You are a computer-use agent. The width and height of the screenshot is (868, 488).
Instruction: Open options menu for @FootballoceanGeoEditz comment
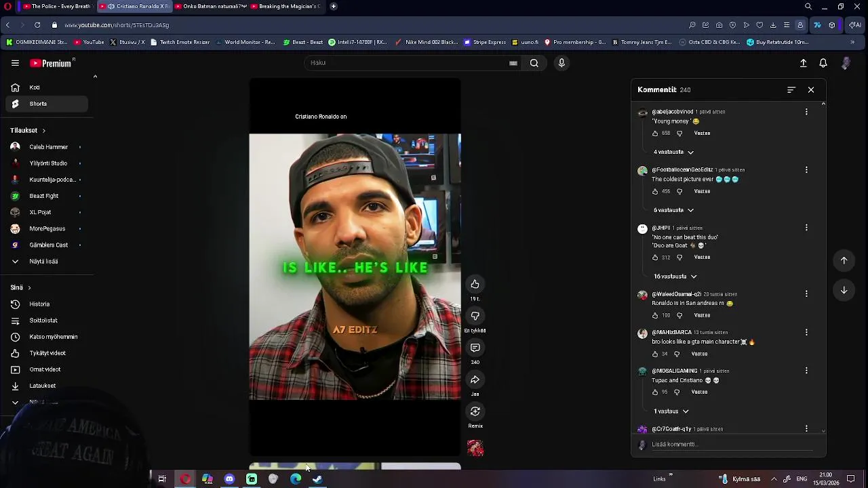coord(806,170)
